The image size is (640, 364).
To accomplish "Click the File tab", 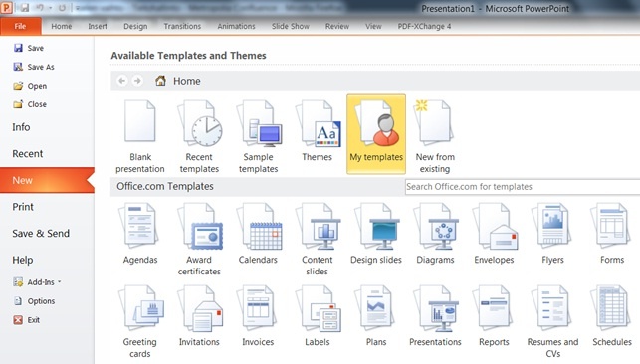I will tap(21, 26).
